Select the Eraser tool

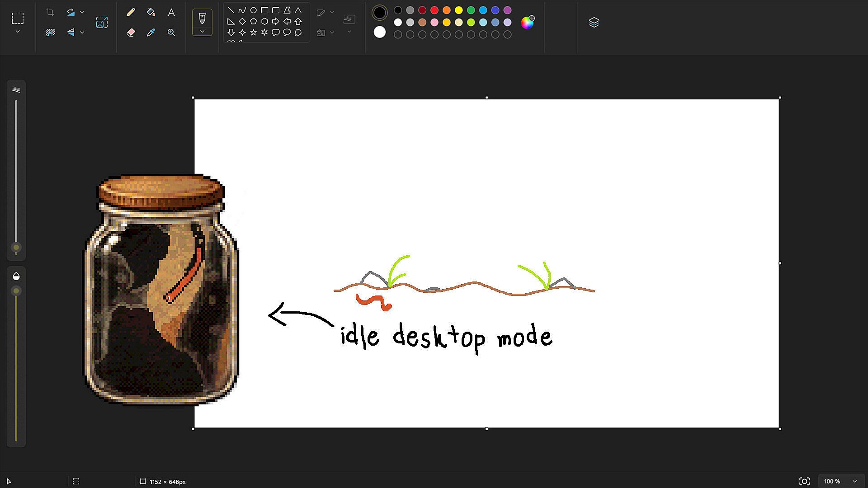(131, 33)
